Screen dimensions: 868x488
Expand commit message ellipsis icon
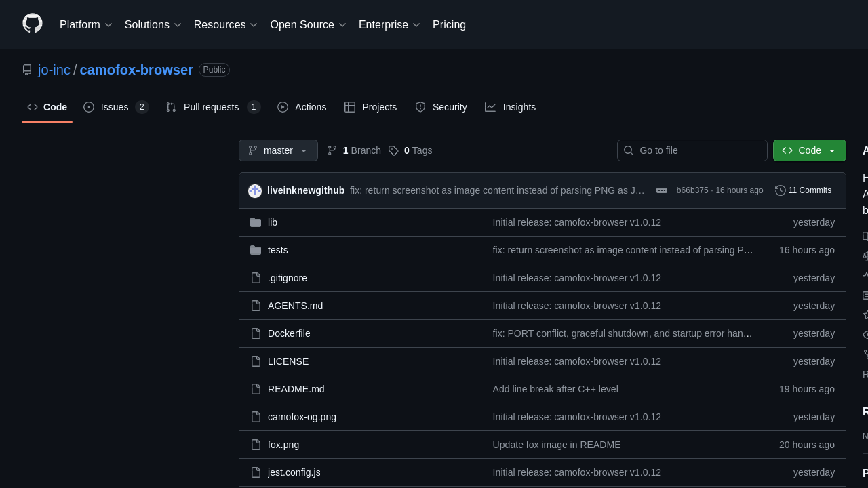tap(662, 190)
